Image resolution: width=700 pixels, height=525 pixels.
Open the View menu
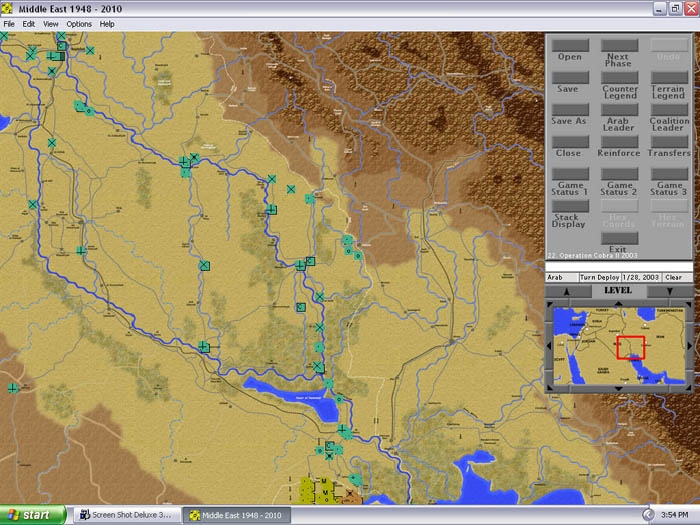pyautogui.click(x=50, y=24)
